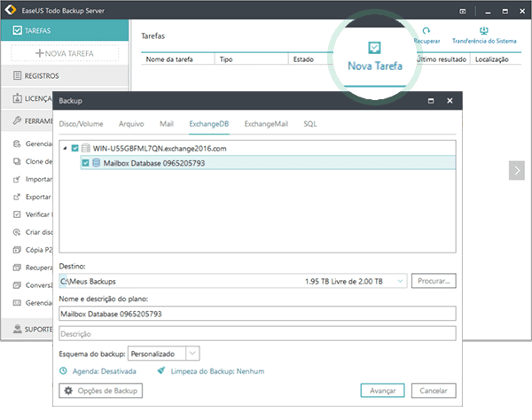The height and width of the screenshot is (420, 532).
Task: Uncheck the WIN-U5SGBFML7QN server checkbox
Action: pyautogui.click(x=74, y=149)
